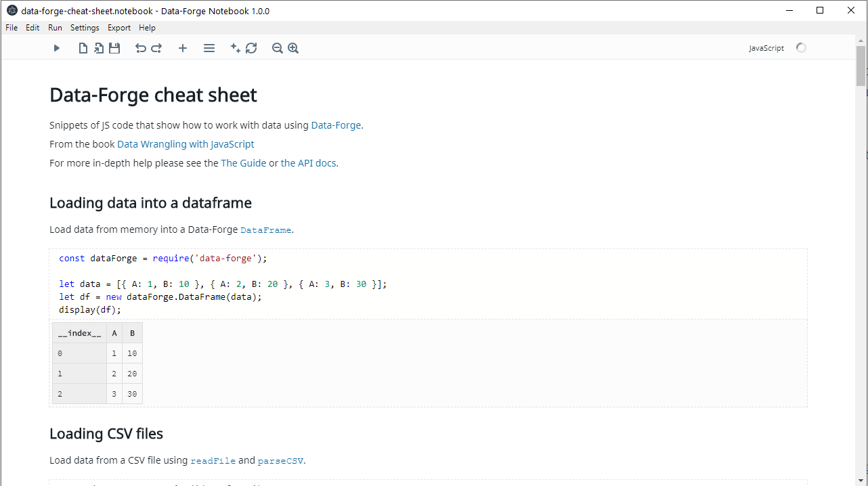Click the cell with value 20
This screenshot has height=486, width=868.
click(132, 374)
